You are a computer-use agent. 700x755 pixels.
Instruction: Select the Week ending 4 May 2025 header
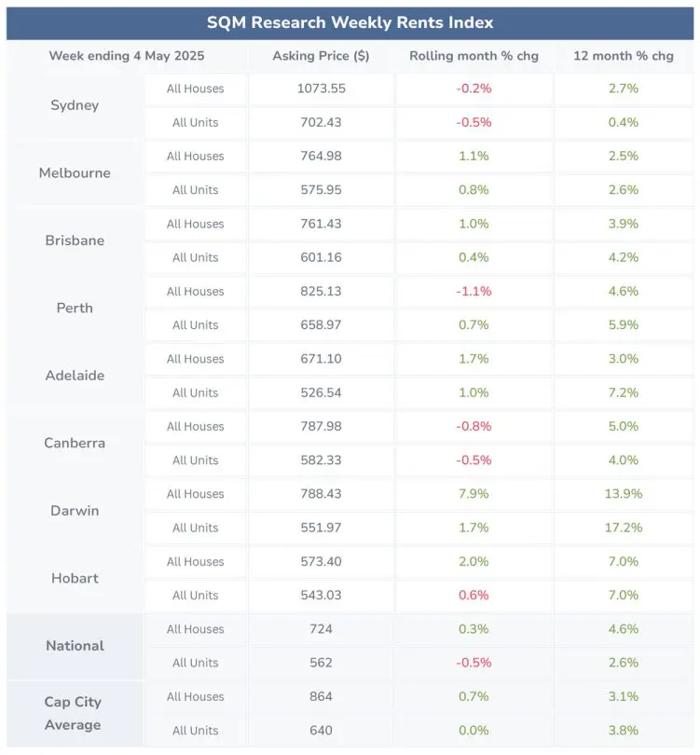click(x=127, y=56)
